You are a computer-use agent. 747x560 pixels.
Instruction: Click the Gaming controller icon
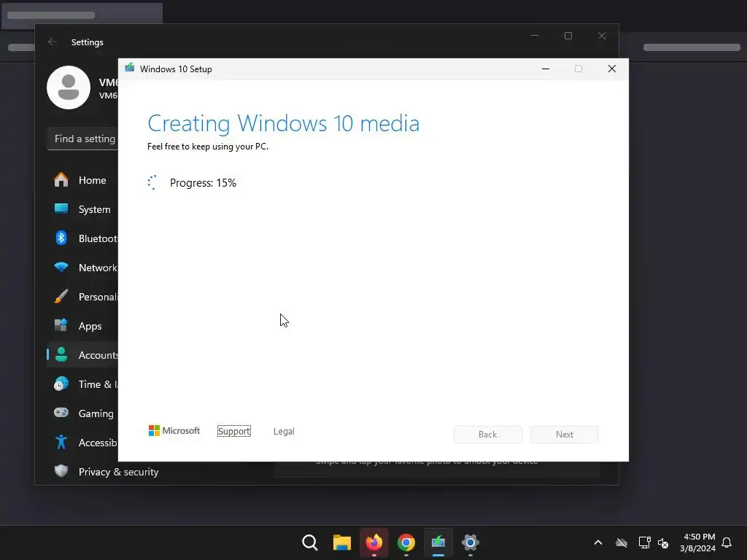[x=61, y=413]
